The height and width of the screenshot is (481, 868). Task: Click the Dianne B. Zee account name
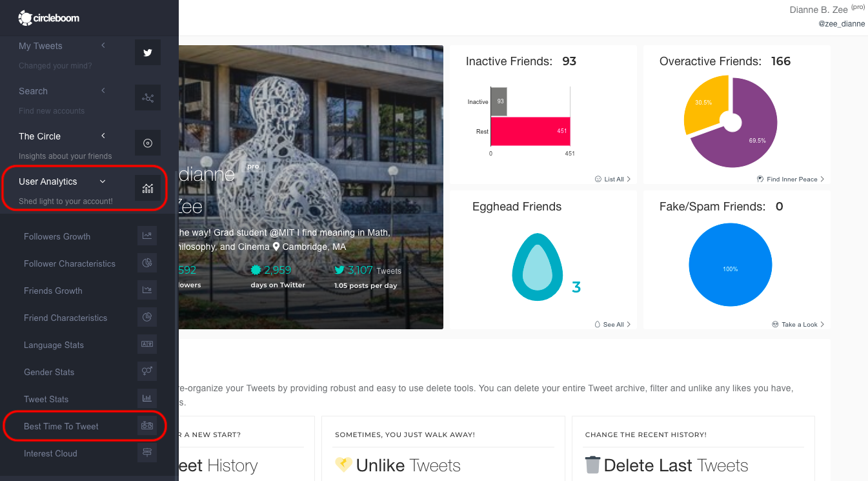(818, 10)
